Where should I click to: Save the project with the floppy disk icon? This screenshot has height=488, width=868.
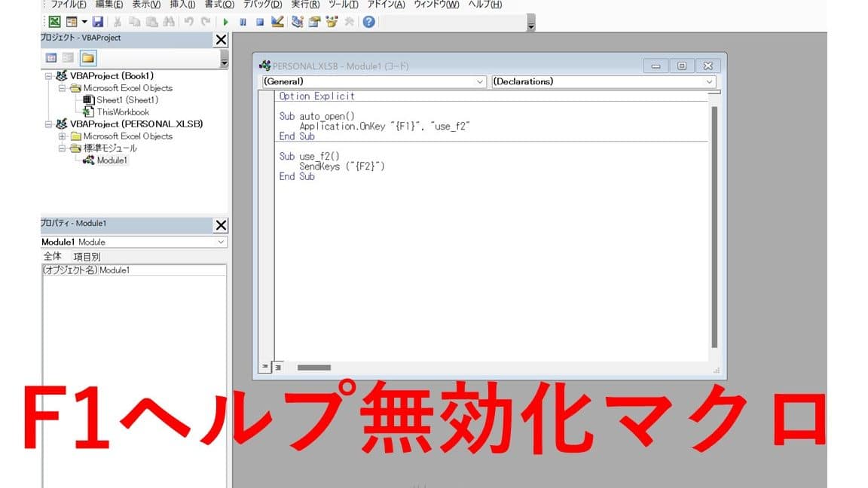[x=98, y=22]
